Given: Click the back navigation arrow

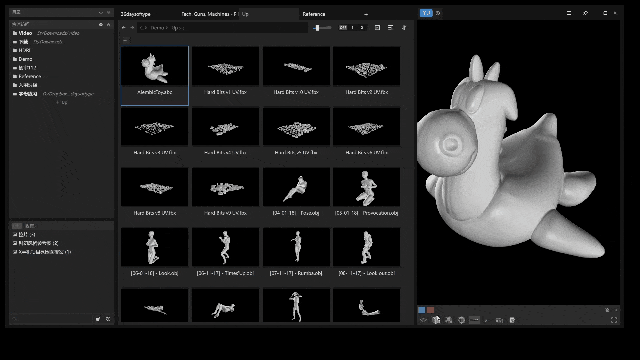Looking at the screenshot, I should (x=124, y=28).
